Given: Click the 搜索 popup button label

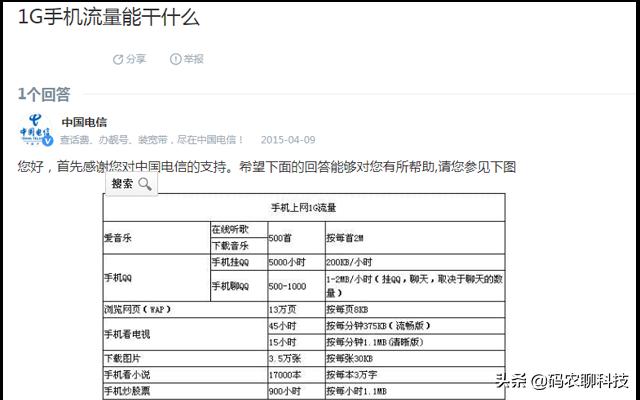Looking at the screenshot, I should click(x=122, y=184).
